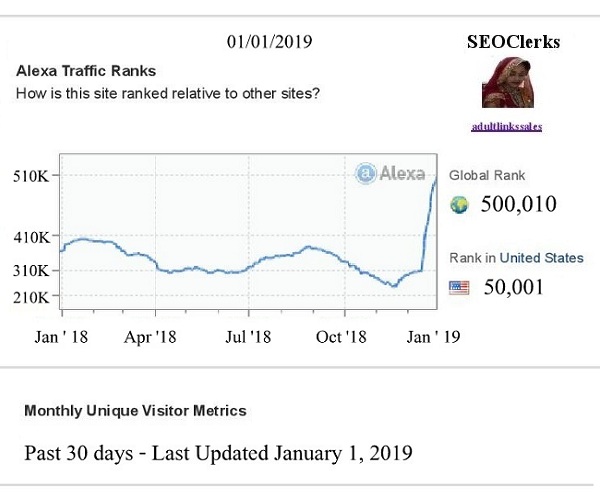
Task: Click the United States flag icon
Action: 459,288
